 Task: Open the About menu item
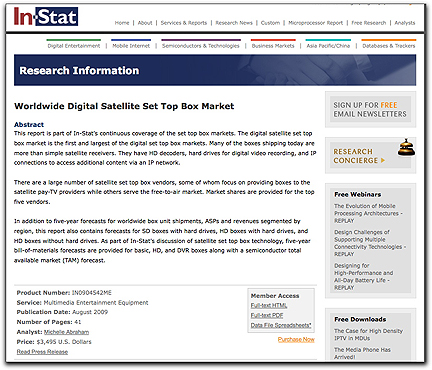145,23
